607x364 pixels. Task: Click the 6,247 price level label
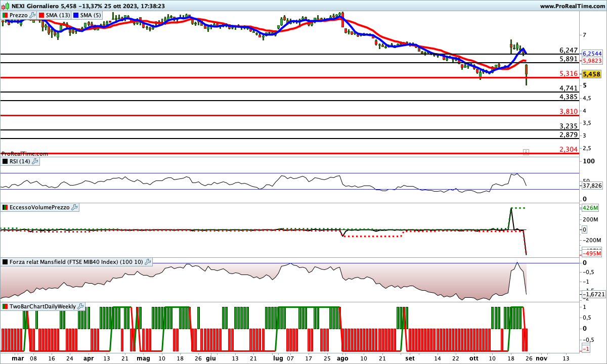click(569, 50)
